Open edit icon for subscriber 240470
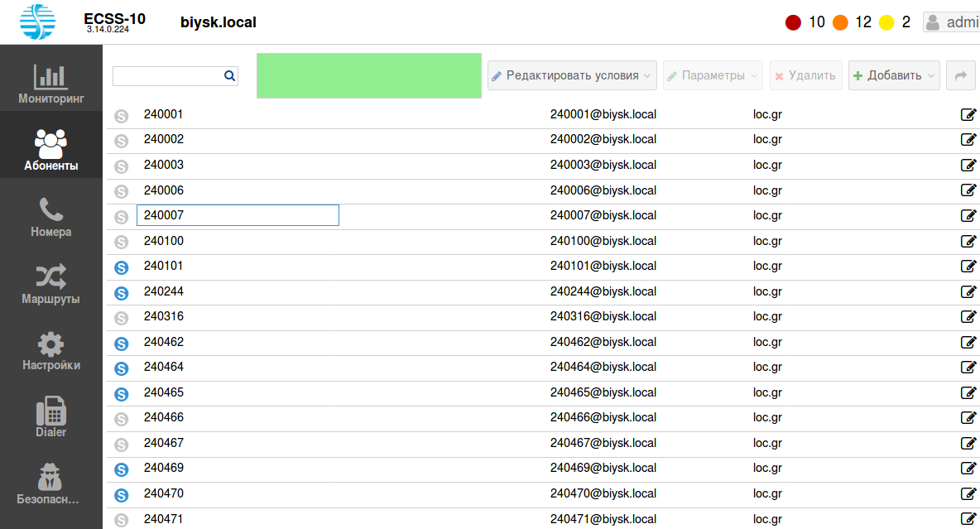Viewport: 980px width, 529px height. coord(968,494)
